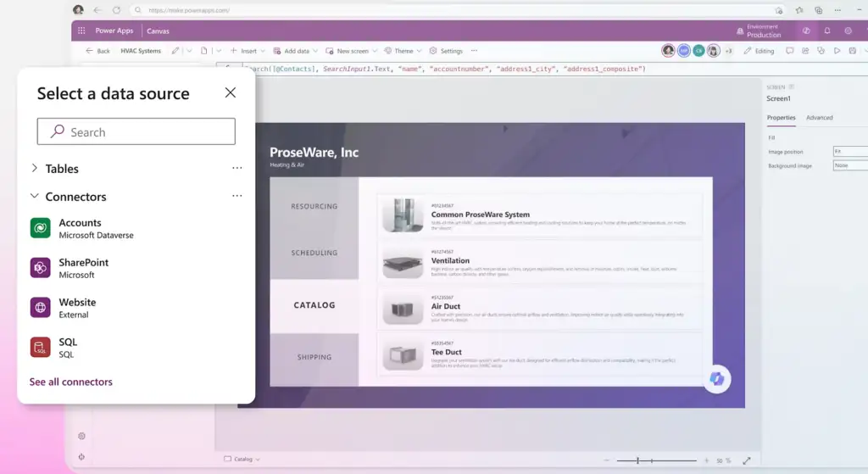Click the formula bar text
868x474 pixels.
(446, 70)
